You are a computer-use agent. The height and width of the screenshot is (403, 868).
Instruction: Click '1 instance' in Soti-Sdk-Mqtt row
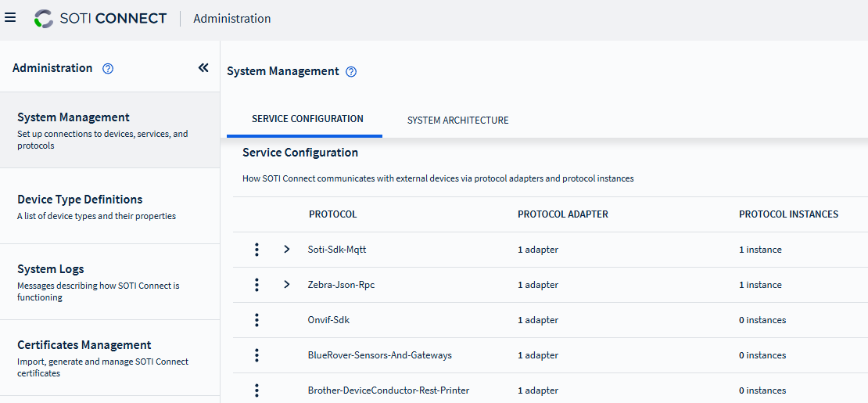point(761,250)
